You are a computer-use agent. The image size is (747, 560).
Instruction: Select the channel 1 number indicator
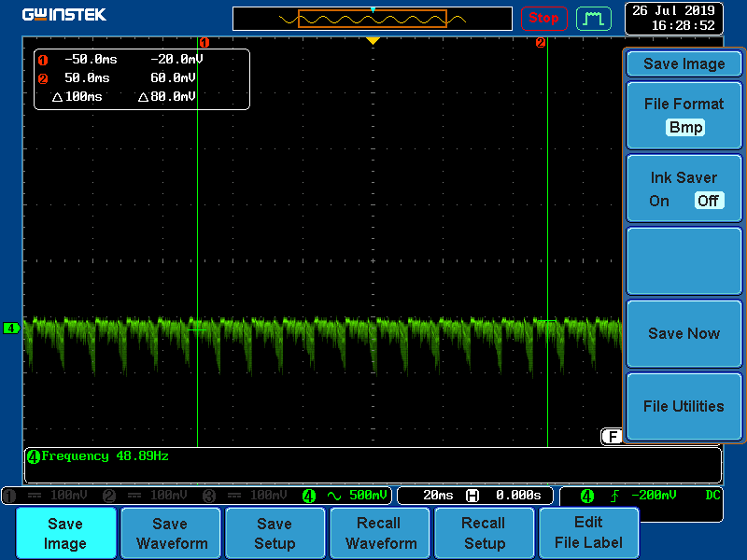pyautogui.click(x=9, y=496)
